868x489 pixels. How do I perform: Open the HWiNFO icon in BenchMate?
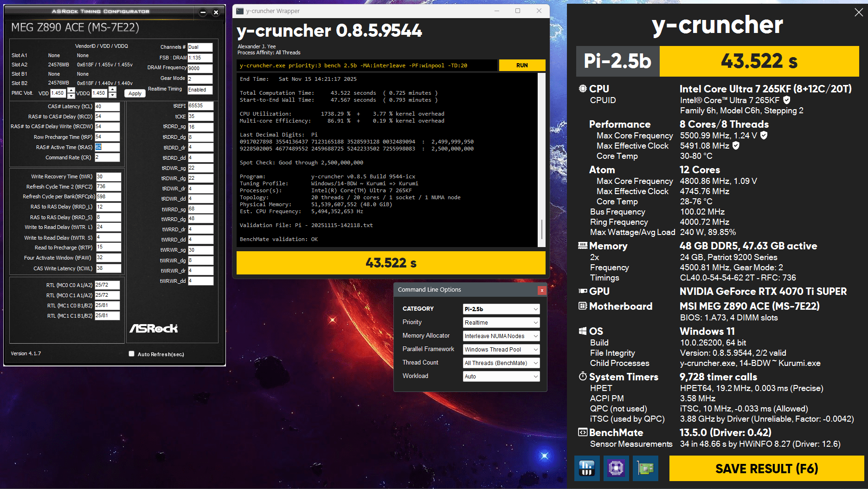pyautogui.click(x=586, y=468)
